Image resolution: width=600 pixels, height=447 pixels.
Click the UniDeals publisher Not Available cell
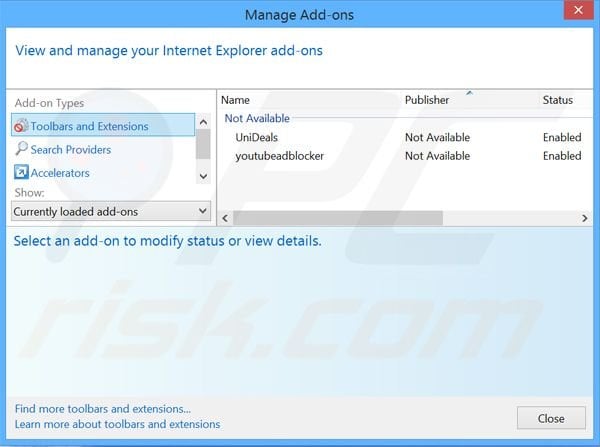pyautogui.click(x=437, y=137)
